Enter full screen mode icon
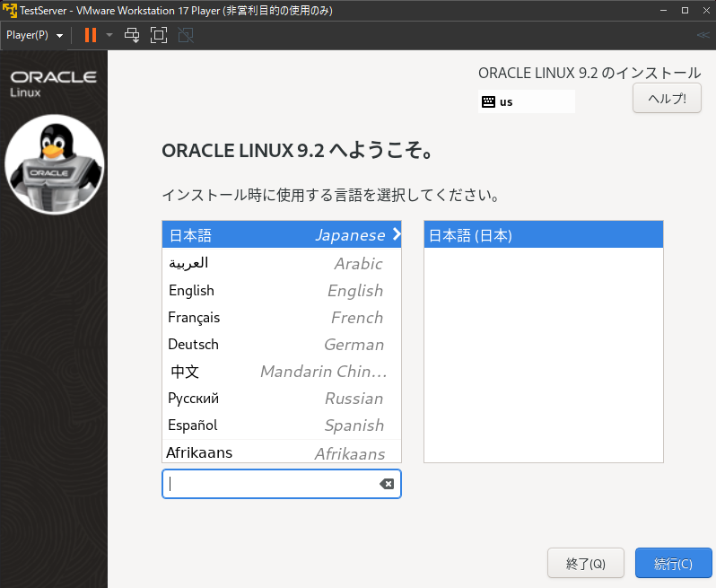This screenshot has width=716, height=588. [159, 35]
